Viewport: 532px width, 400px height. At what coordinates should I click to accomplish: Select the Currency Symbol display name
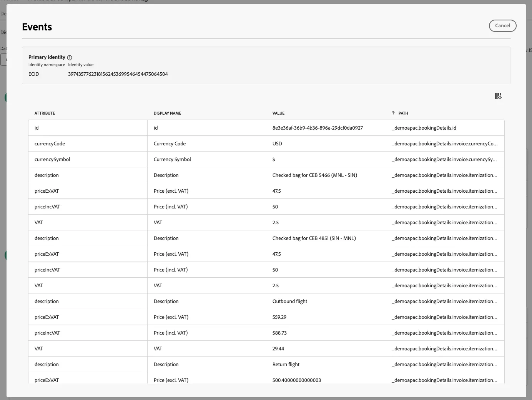tap(172, 160)
